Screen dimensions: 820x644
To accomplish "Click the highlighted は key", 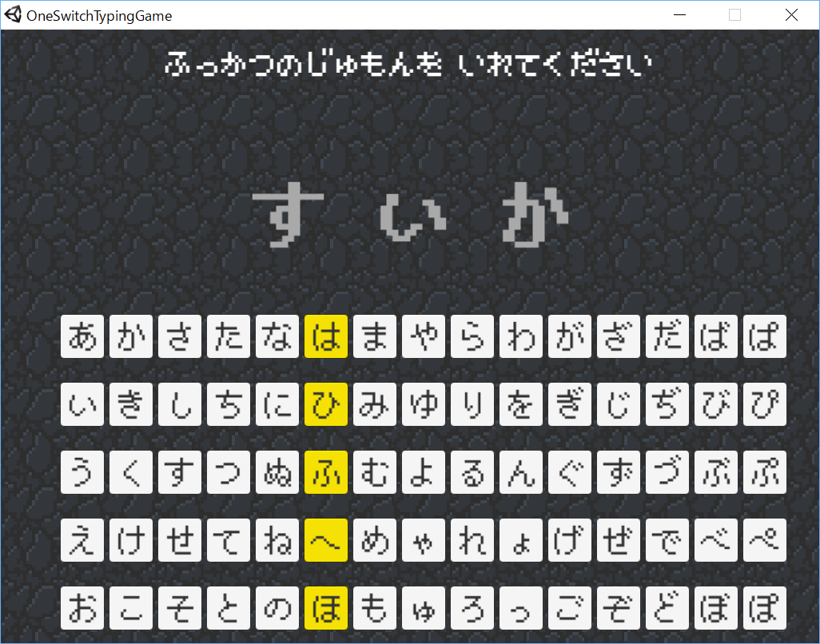I will pyautogui.click(x=326, y=336).
